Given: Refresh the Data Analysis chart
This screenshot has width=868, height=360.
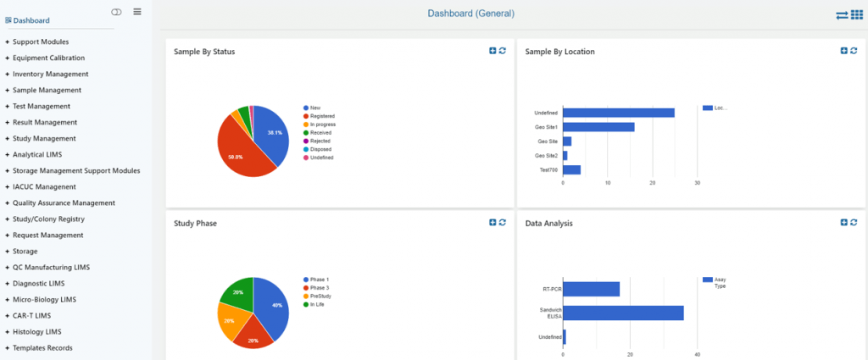Looking at the screenshot, I should pyautogui.click(x=854, y=222).
